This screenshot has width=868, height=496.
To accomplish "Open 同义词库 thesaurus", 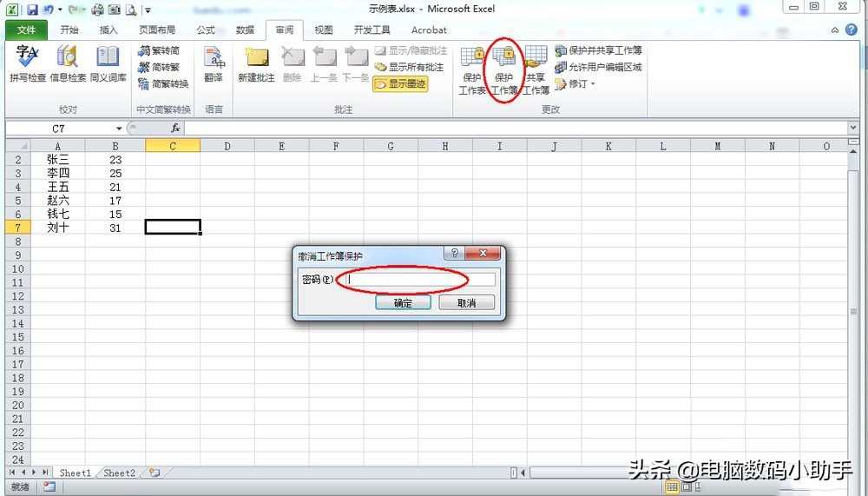I will (x=108, y=63).
